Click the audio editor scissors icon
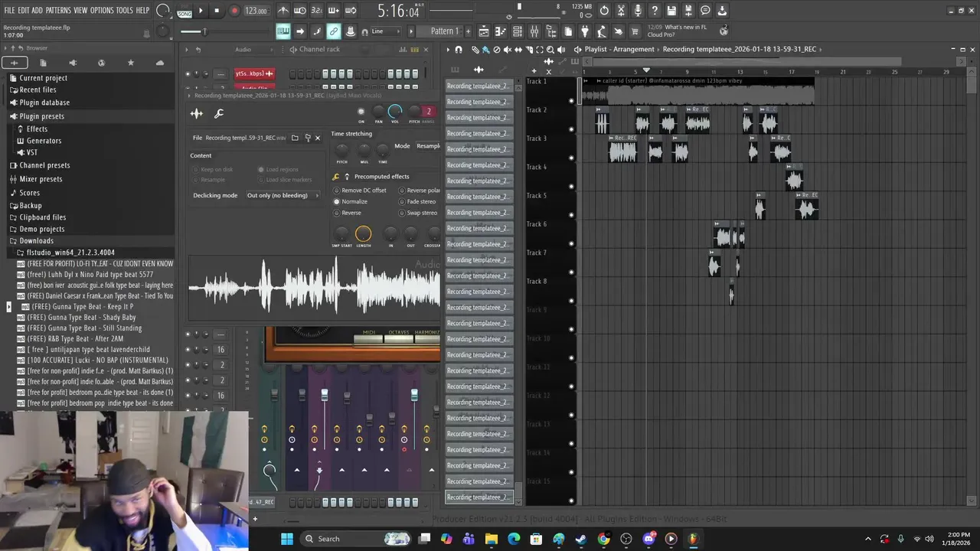 [x=621, y=11]
